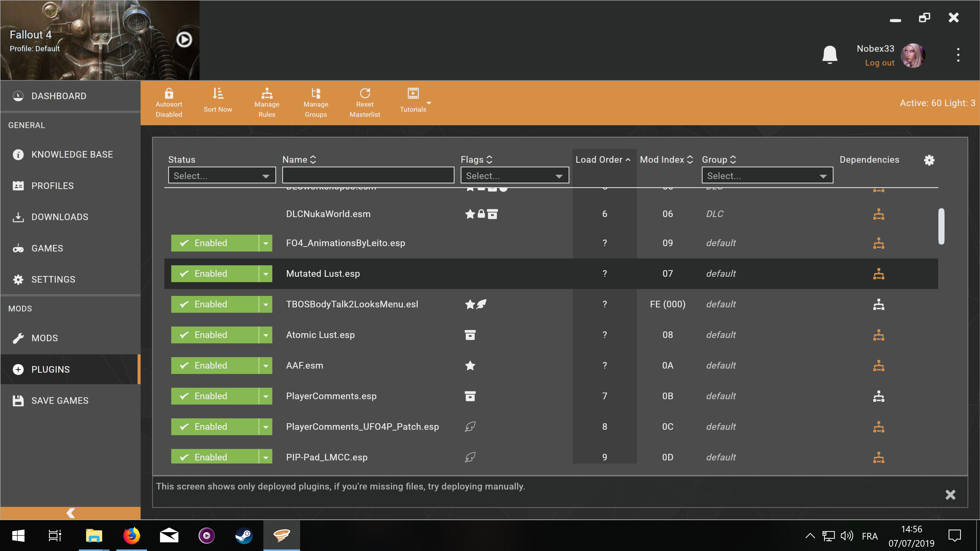Viewport: 980px width, 551px height.
Task: Toggle Enabled status for PlayerComments.esp
Action: (215, 396)
